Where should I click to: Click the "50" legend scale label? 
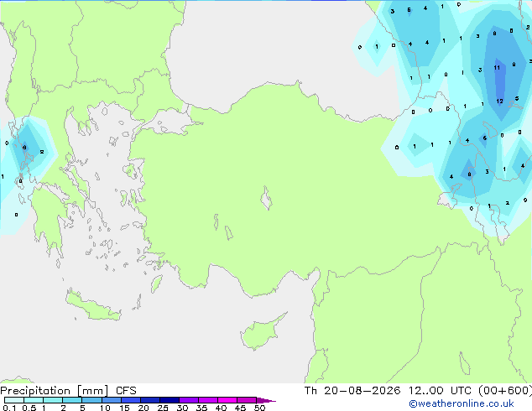coord(259,408)
